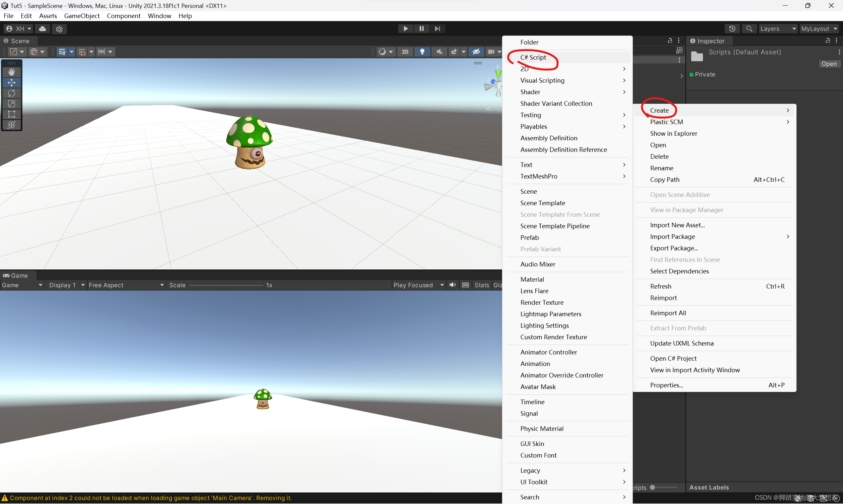Toggle scene effects (skybox) icon

coord(454,52)
